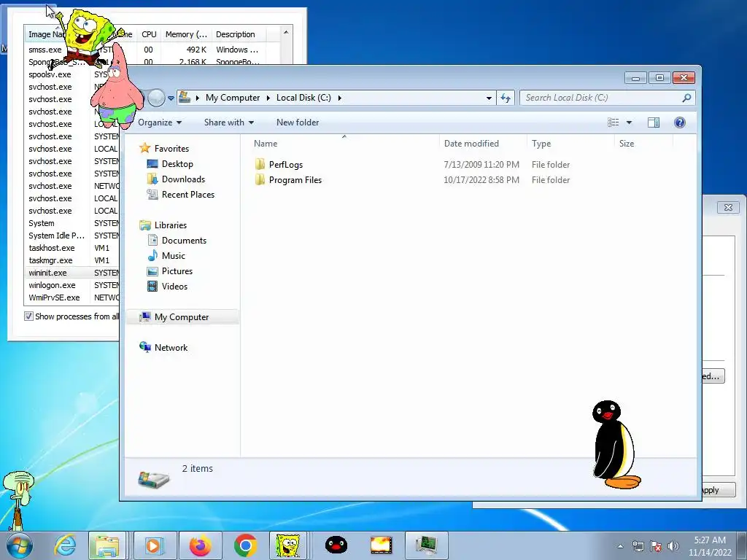Focus the Search Local Disk (C:) field
The image size is (747, 560).
608,98
